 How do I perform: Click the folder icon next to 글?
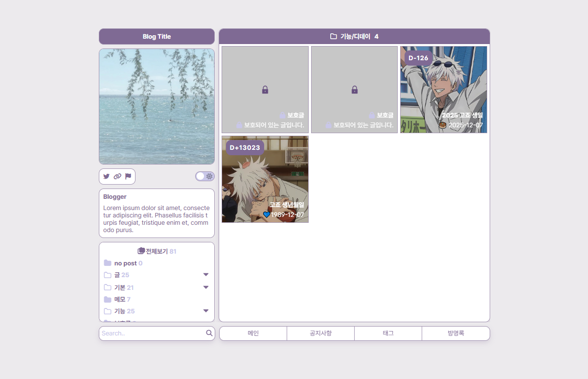(108, 275)
